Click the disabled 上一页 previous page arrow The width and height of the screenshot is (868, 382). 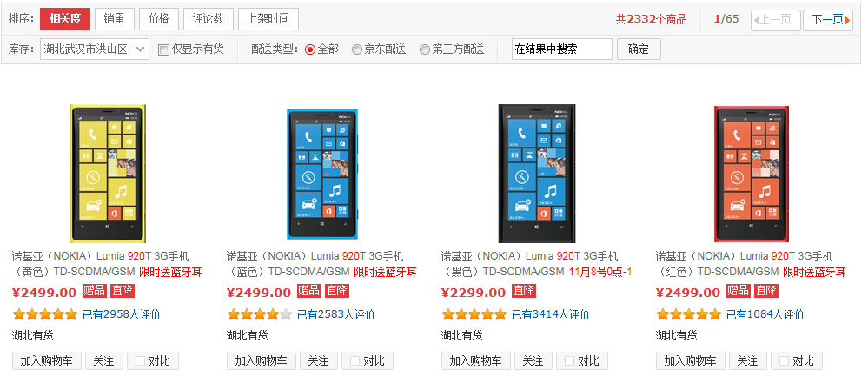pyautogui.click(x=776, y=20)
